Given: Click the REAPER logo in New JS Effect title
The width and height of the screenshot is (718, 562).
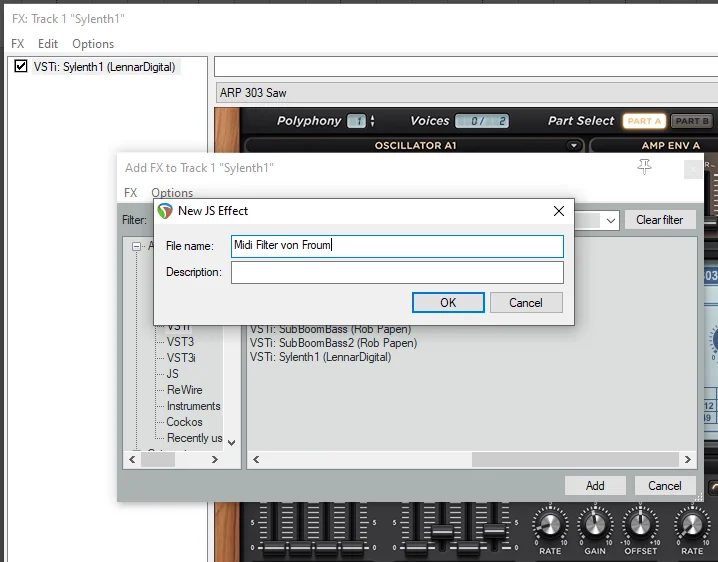Looking at the screenshot, I should tap(165, 211).
